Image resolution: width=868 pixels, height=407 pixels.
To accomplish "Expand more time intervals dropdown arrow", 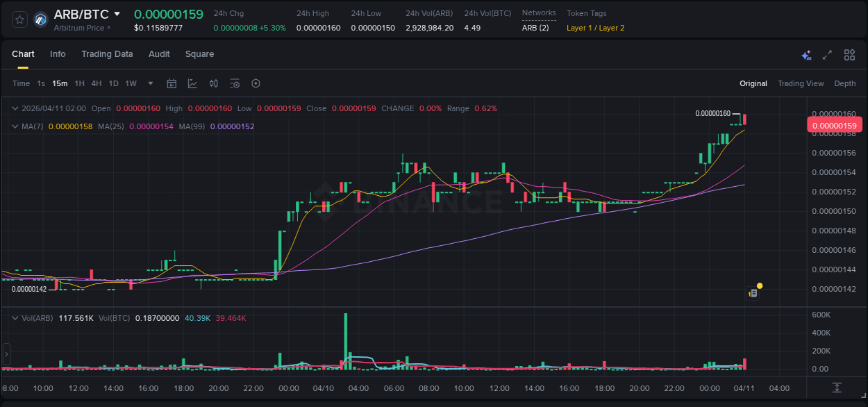I will pyautogui.click(x=151, y=83).
